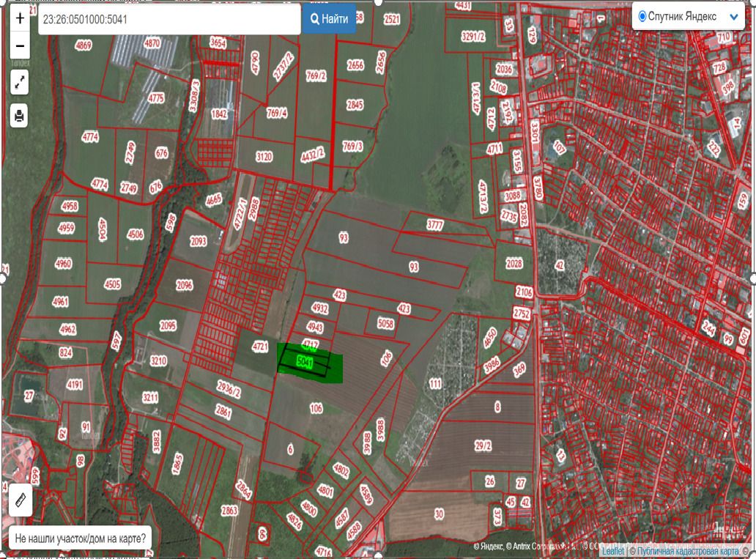Click parcel label 4506
Image resolution: width=756 pixels, height=559 pixels.
[135, 234]
